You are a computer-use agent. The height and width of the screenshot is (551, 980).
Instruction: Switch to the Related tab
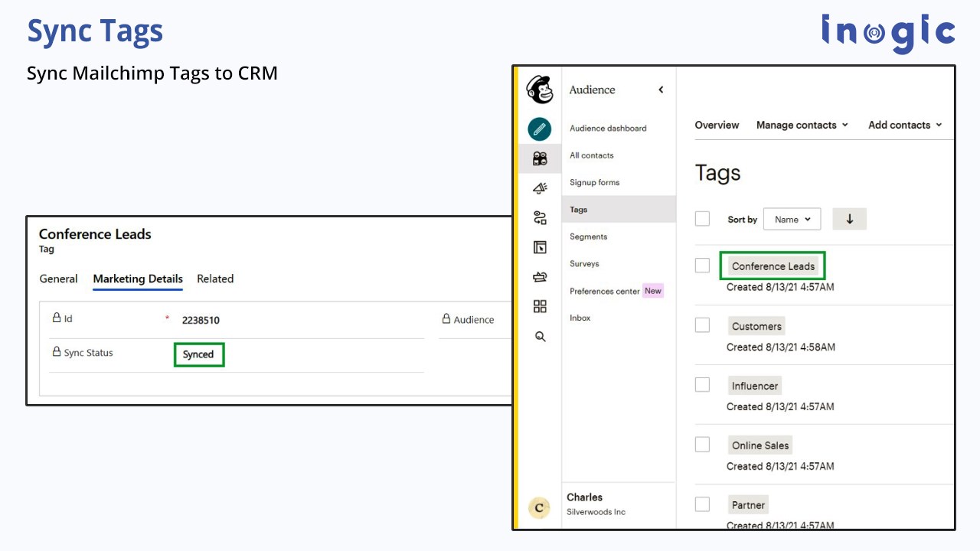pyautogui.click(x=215, y=279)
